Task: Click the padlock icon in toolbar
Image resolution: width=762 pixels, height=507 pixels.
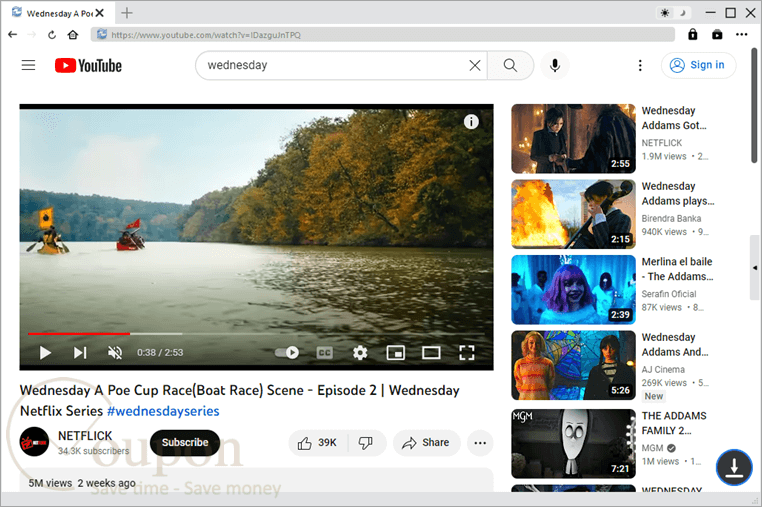Action: (x=693, y=35)
